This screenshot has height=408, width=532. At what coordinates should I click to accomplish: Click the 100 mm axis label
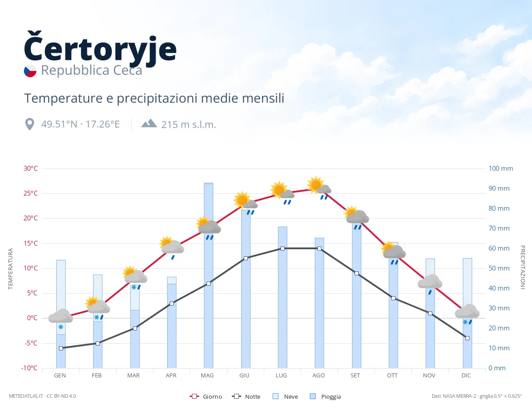click(x=501, y=169)
